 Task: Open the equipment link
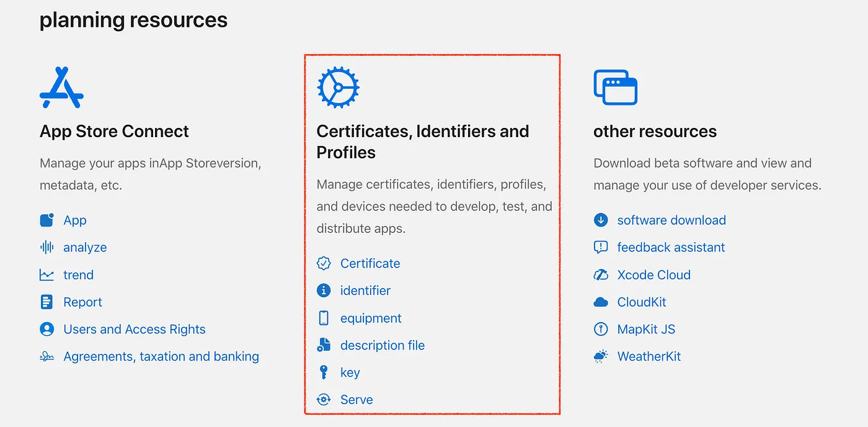371,318
